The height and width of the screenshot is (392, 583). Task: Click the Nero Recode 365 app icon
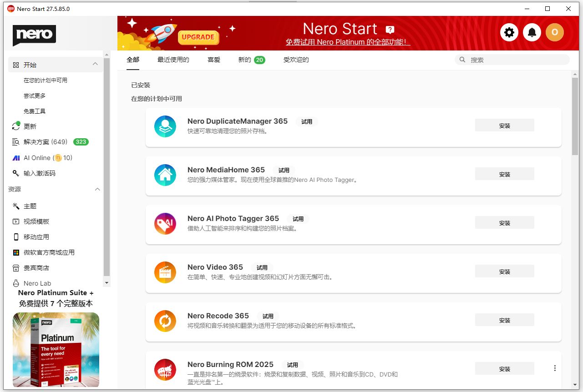pos(165,321)
